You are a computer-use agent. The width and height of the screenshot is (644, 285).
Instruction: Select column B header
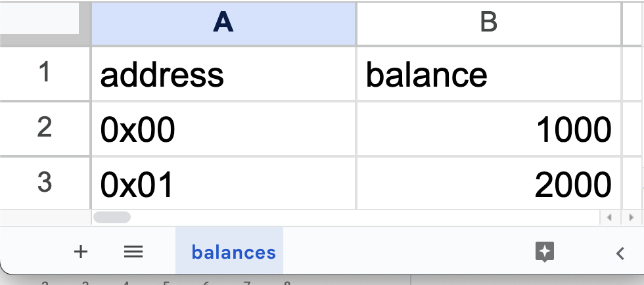point(489,23)
